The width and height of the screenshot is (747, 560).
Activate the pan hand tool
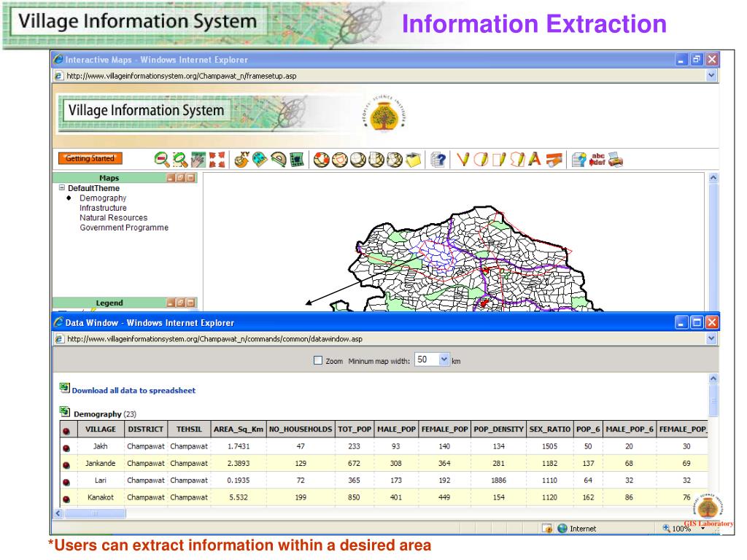[x=198, y=160]
